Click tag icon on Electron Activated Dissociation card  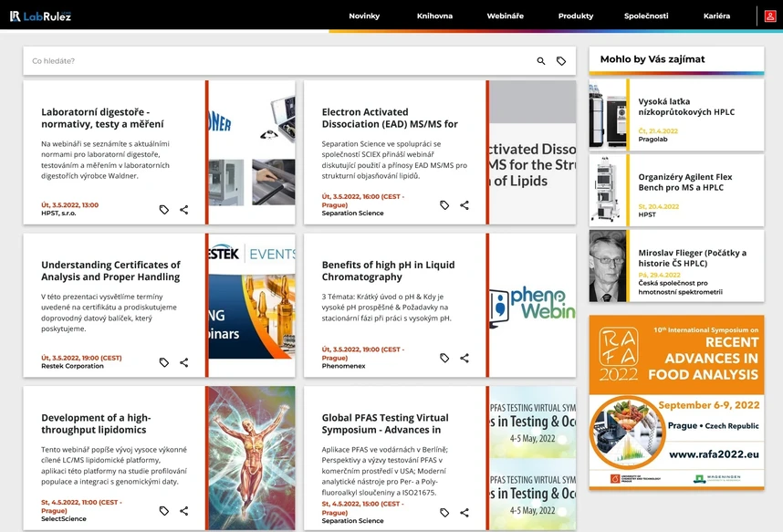pyautogui.click(x=444, y=204)
